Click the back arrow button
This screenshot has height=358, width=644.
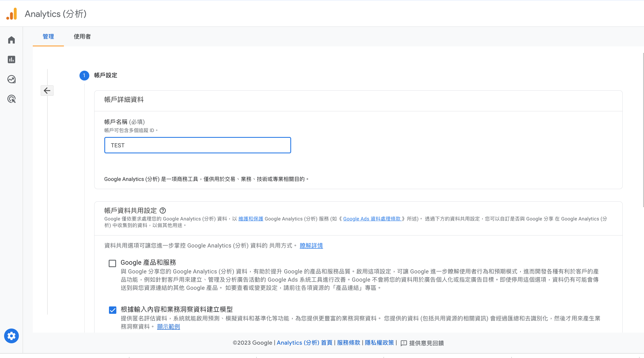47,91
